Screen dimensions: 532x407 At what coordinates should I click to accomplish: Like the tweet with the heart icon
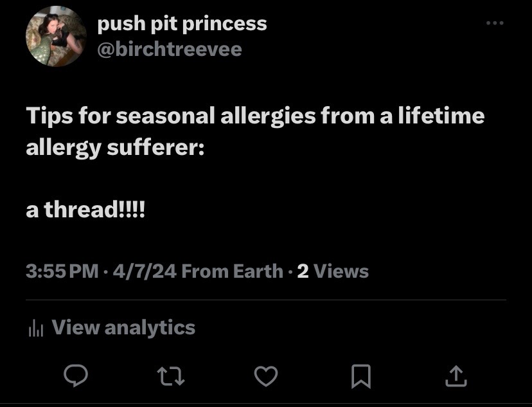click(x=266, y=376)
